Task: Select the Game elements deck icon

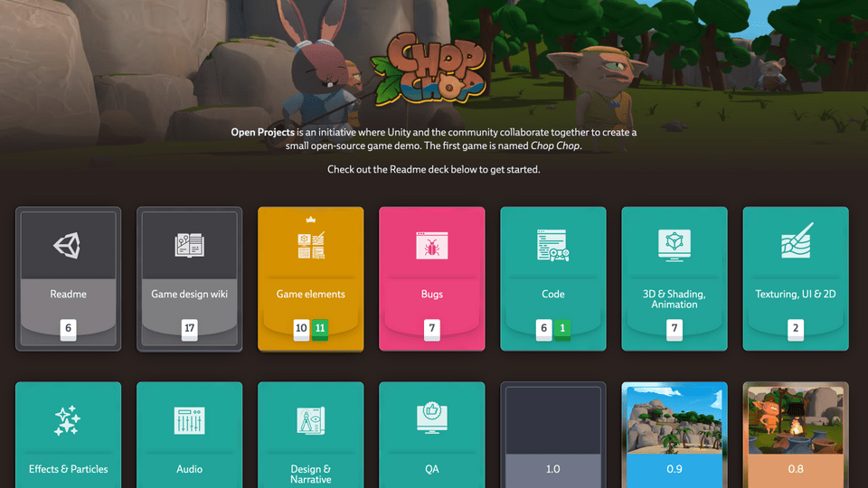Action: pyautogui.click(x=310, y=245)
